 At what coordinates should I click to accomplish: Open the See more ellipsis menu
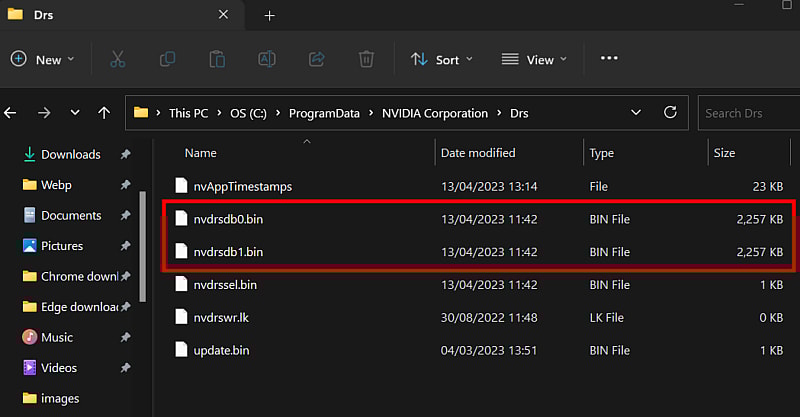(x=609, y=59)
